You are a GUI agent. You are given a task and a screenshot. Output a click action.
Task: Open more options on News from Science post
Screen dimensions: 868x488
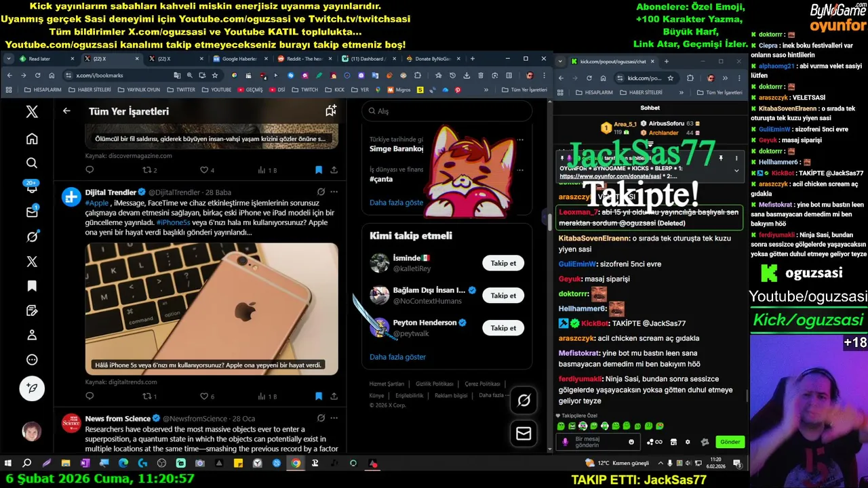pos(334,418)
